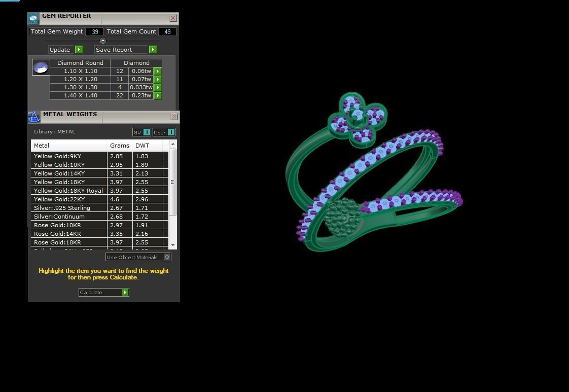This screenshot has width=569, height=392.
Task: Select the Rose Gold:10KR row
Action: point(99,225)
